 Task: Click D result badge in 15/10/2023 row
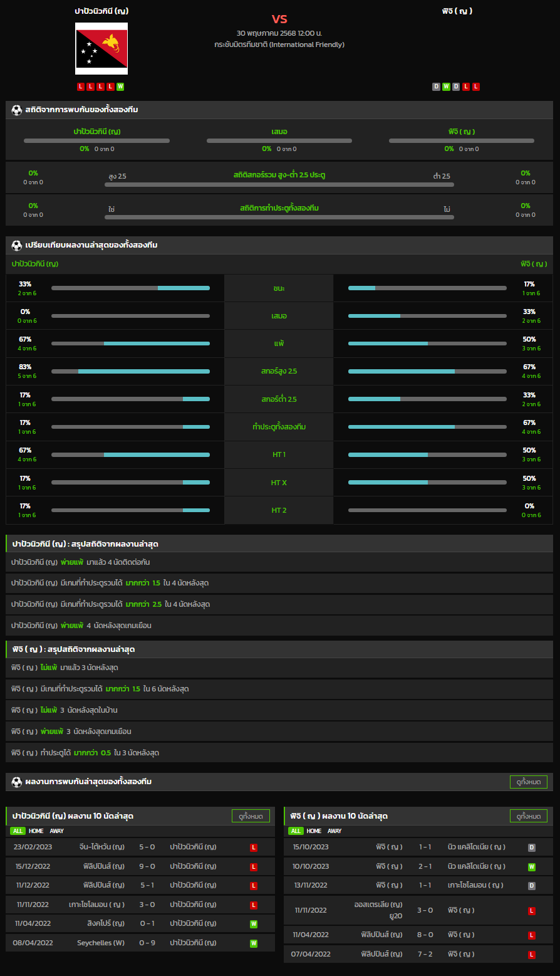point(532,847)
